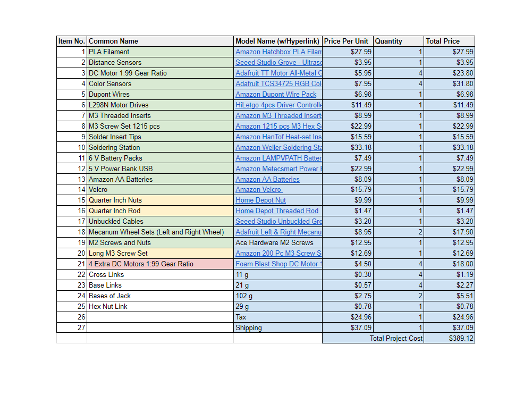Select the Long M3 Screw Set cell
Image resolution: width=532 pixels, height=412 pixels.
click(160, 253)
